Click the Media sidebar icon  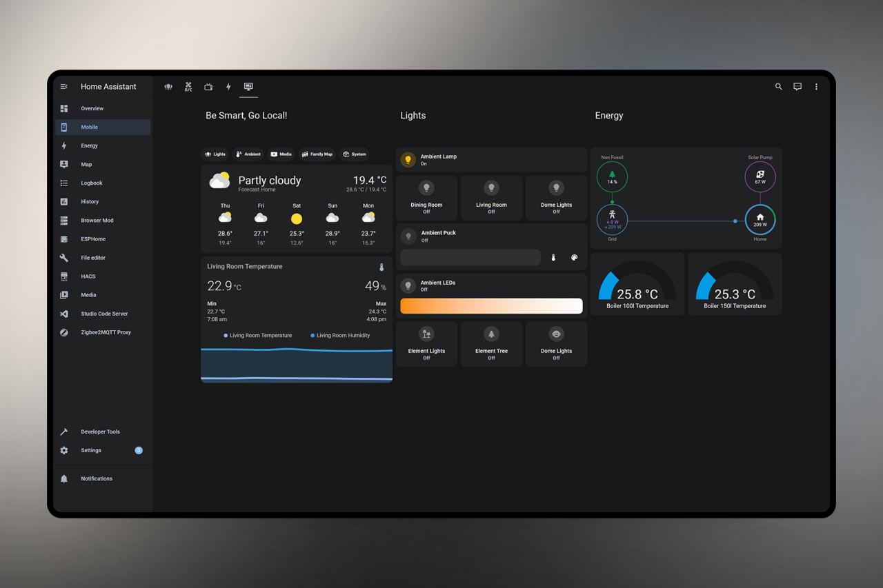point(64,294)
